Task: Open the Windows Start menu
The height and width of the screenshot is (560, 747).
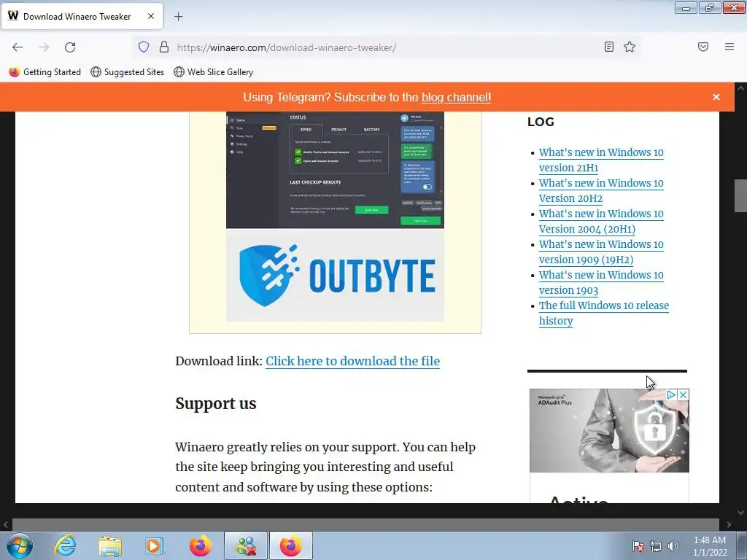Action: click(20, 545)
